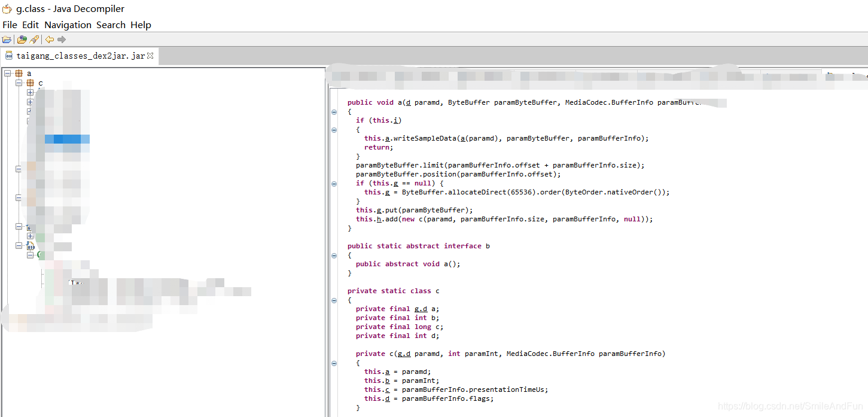
Task: Follow the d link before paramBufferInfo.flags
Action: point(387,398)
